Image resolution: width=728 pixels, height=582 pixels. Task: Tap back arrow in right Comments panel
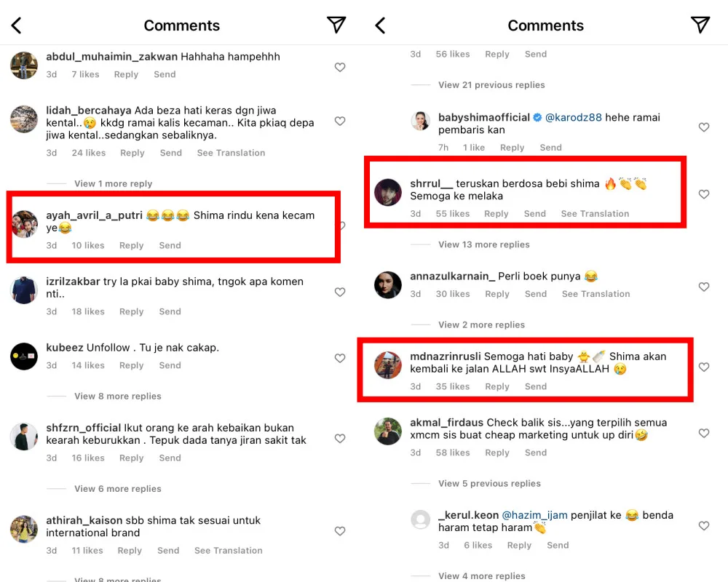tap(380, 25)
